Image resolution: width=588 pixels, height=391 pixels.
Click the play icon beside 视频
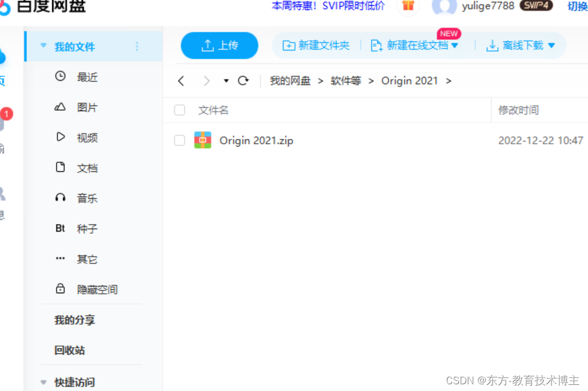point(61,137)
